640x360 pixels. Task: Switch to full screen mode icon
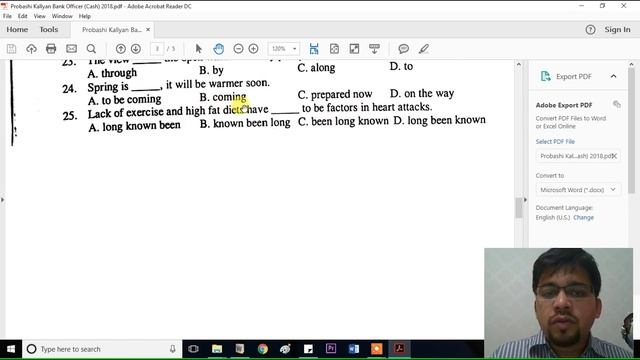[354, 49]
